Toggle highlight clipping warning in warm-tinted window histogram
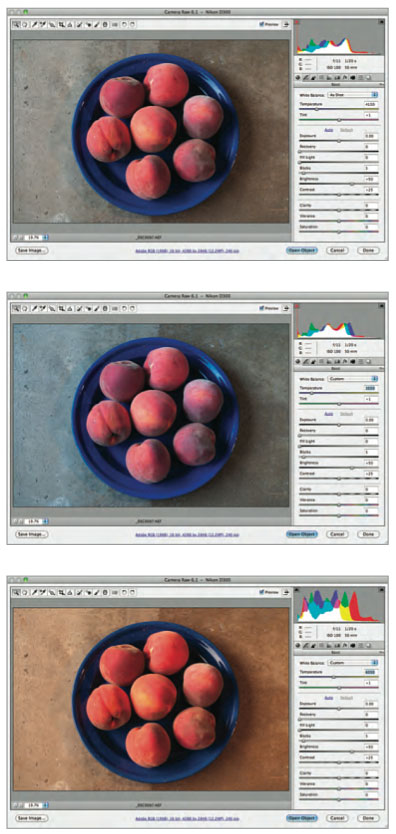 tap(381, 590)
